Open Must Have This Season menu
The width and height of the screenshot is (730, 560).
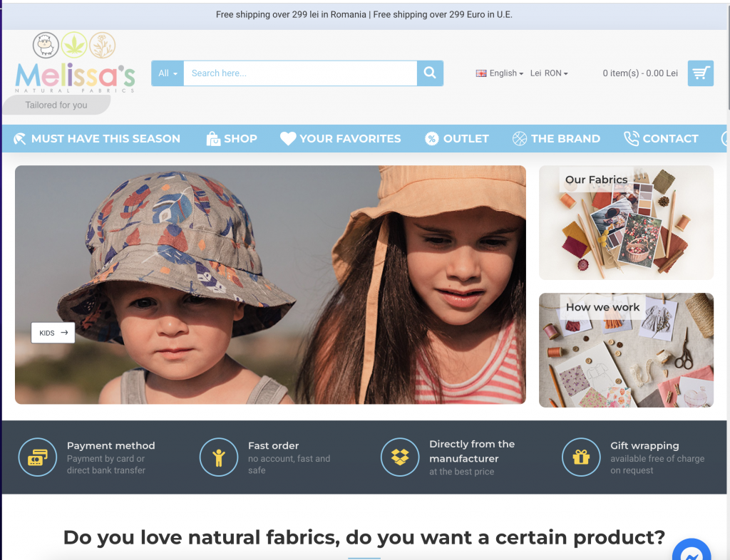point(97,139)
